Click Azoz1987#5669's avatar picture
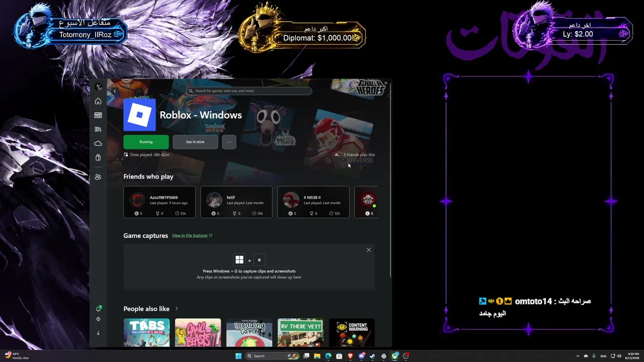The height and width of the screenshot is (362, 644). tap(137, 200)
